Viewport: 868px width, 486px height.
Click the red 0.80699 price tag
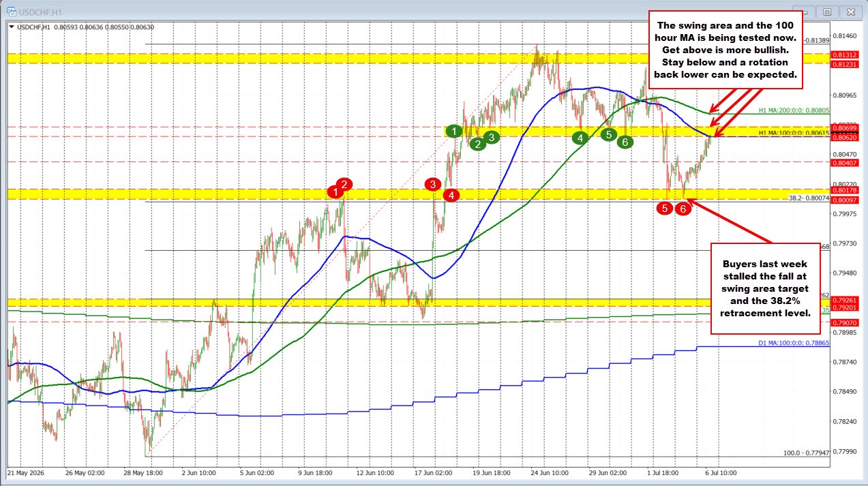point(844,127)
